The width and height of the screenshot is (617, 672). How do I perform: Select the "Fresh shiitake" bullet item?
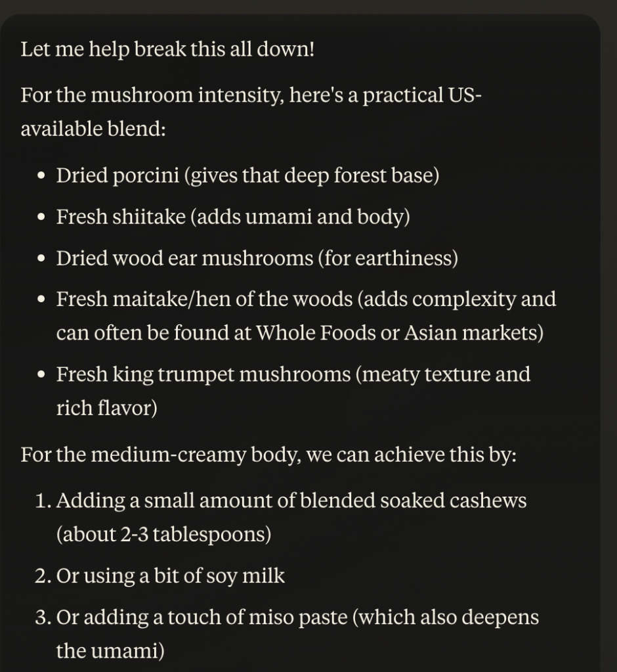[x=121, y=217]
